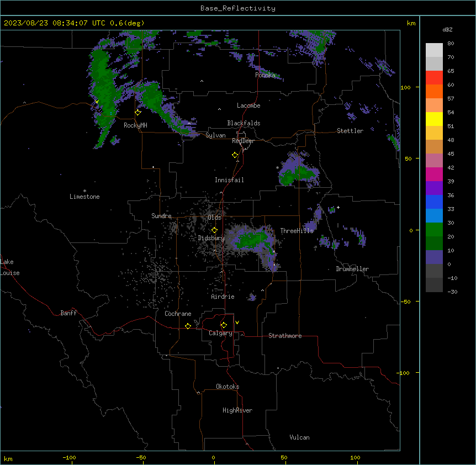
Task: Select the white-grey 70–80 dBZ legend swatch
Action: (434, 50)
